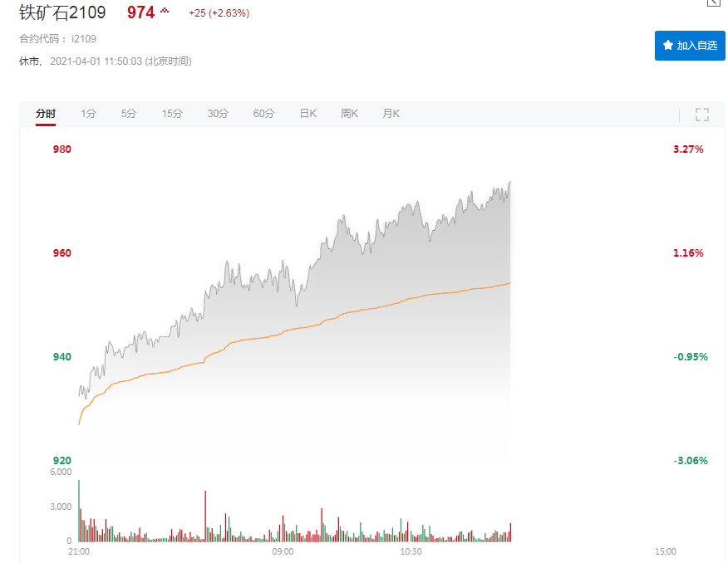728x563 pixels.
Task: Select the 分时 chart tab
Action: [46, 114]
